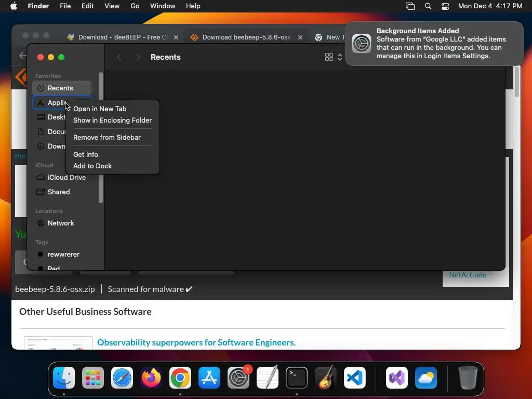Image resolution: width=532 pixels, height=399 pixels.
Task: Select Network under Locations
Action: (62, 223)
